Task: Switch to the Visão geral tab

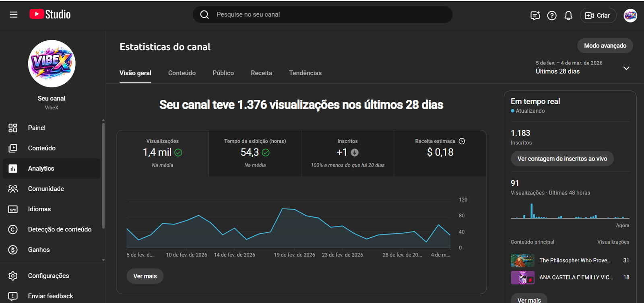Action: click(135, 73)
